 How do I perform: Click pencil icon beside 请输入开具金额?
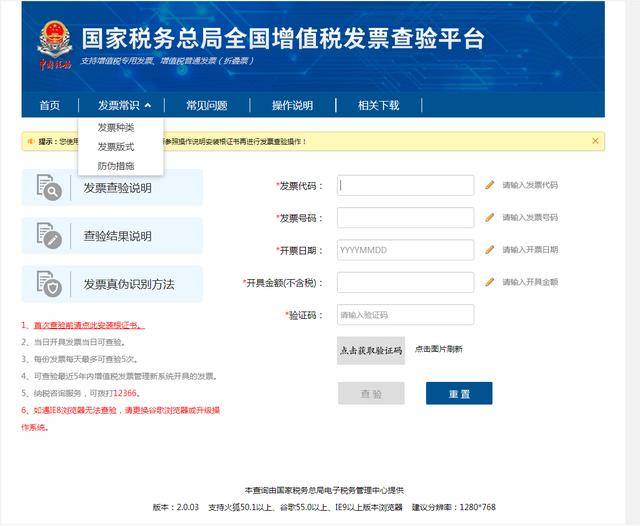[x=490, y=282]
